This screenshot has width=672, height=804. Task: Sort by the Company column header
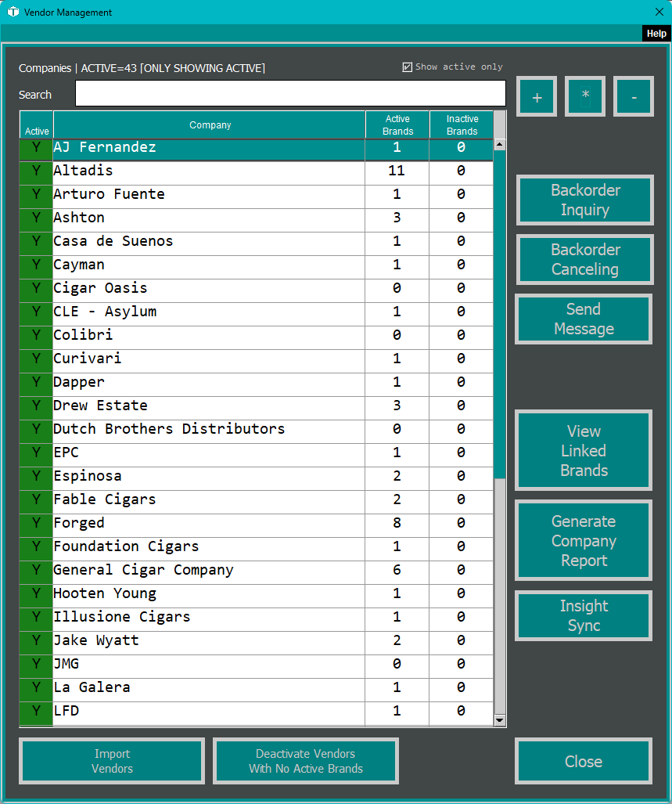[x=210, y=124]
